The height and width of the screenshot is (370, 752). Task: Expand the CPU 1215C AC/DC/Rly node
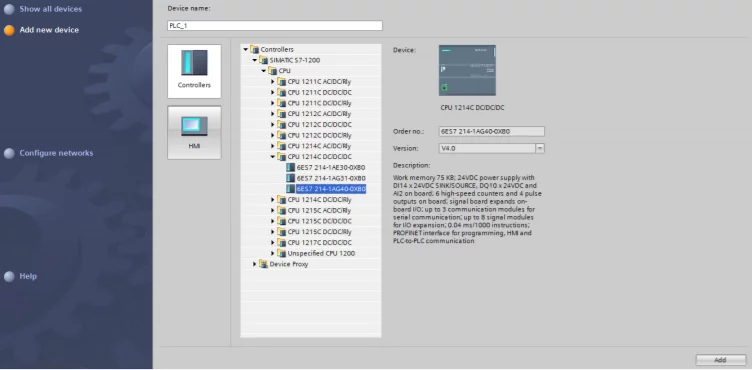(273, 210)
